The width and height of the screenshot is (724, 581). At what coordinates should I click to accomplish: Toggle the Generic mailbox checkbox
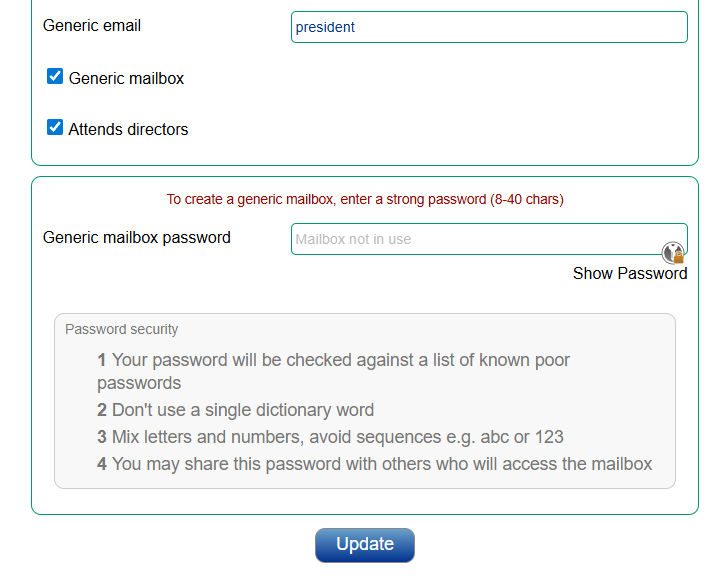click(55, 76)
